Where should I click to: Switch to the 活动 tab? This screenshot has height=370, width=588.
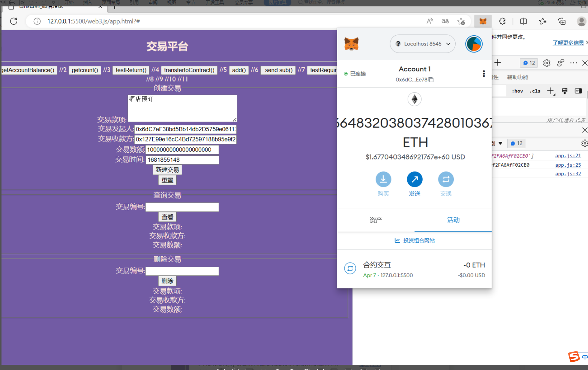point(453,220)
